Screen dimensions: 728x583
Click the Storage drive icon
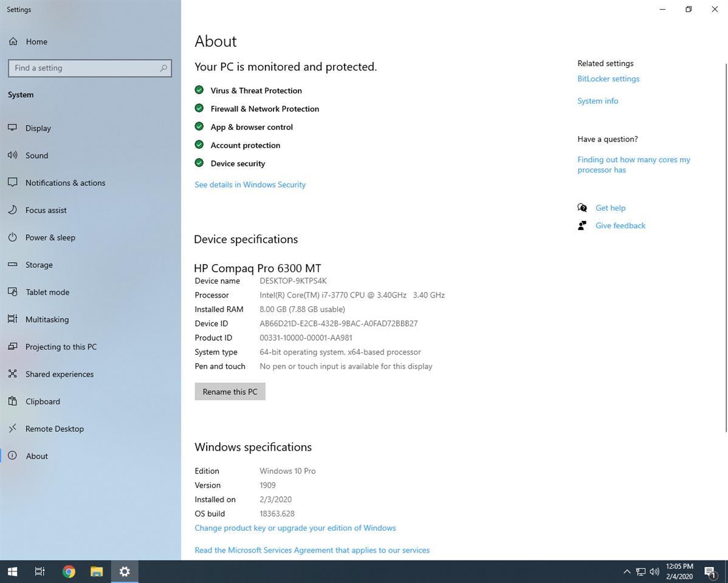coord(13,265)
